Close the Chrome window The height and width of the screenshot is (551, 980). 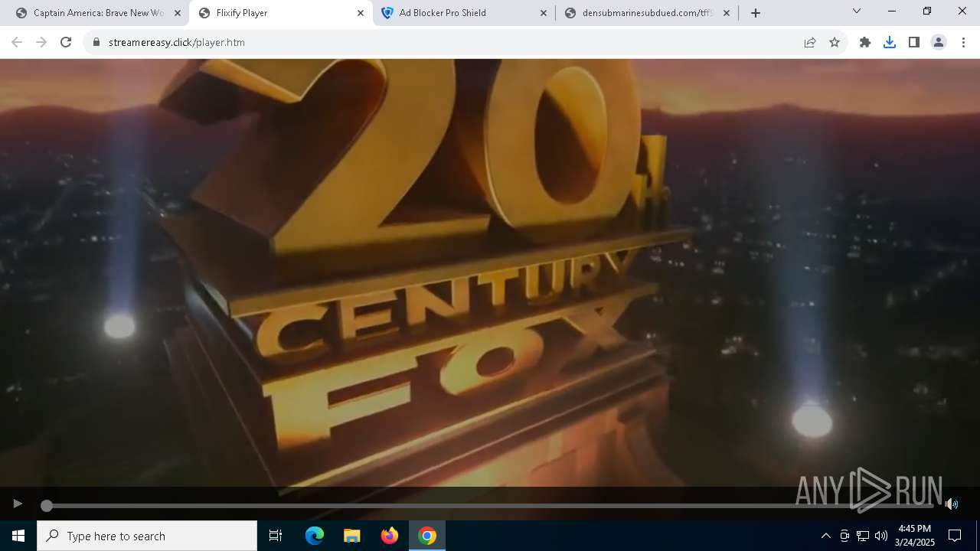point(962,11)
